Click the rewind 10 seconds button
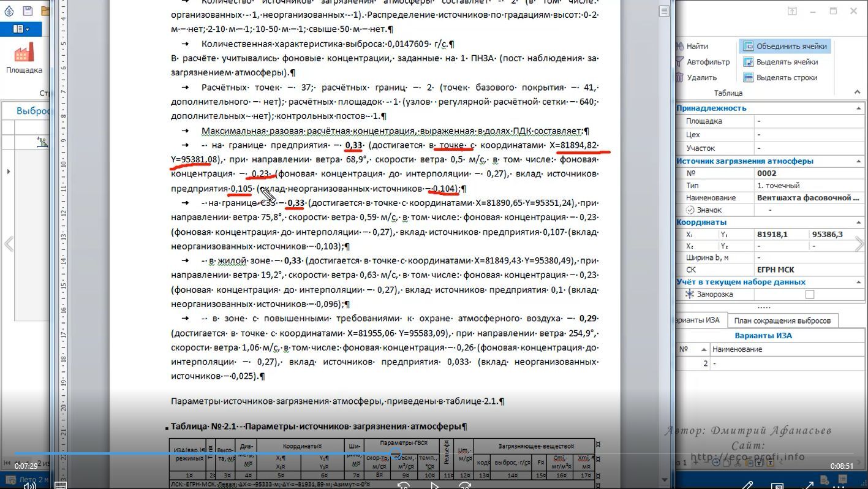This screenshot has height=489, width=868. 404,485
